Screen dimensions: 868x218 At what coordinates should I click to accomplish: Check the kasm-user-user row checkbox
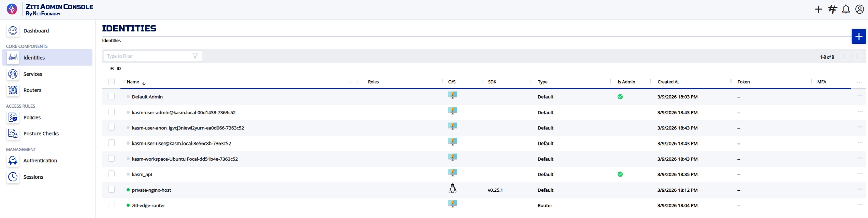[x=111, y=143]
